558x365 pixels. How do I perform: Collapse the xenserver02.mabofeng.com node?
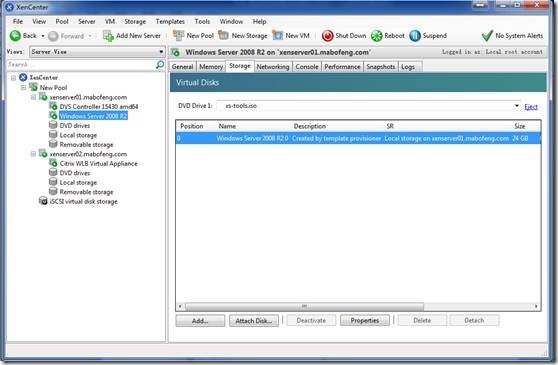[x=33, y=154]
